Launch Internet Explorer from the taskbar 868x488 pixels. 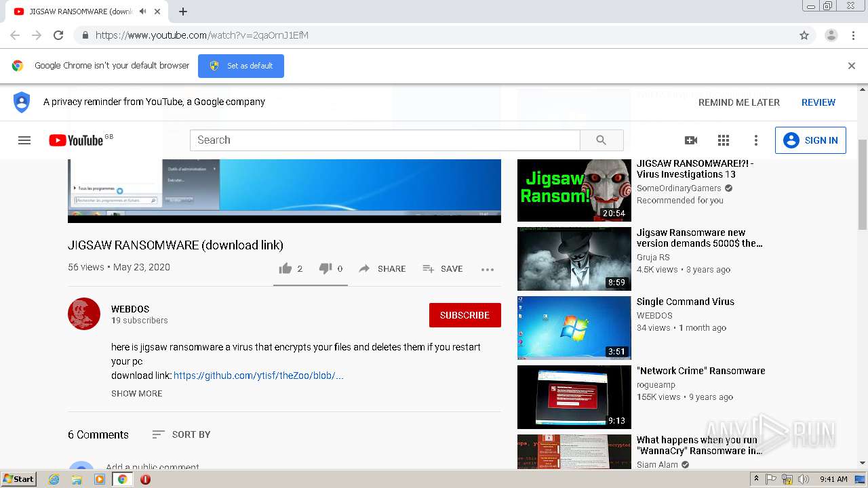pyautogui.click(x=54, y=479)
